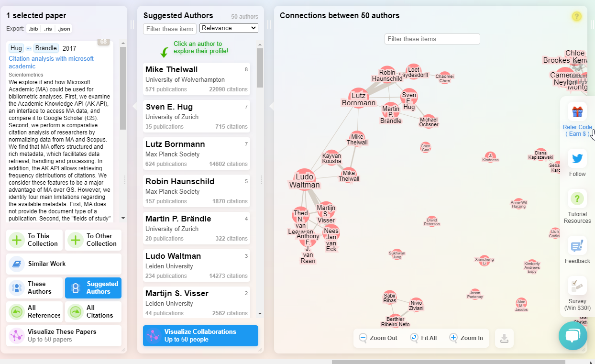Open the Survey (Win $30!) icon
This screenshot has width=595, height=364.
pyautogui.click(x=577, y=286)
